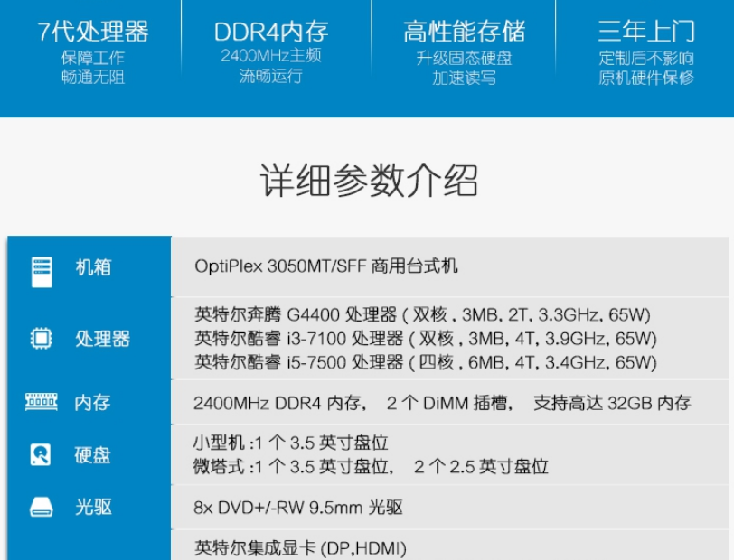Viewport: 734px width, 560px height.
Task: Click the 小型机 :1 个 3.5 英寸盘位 line
Action: [x=290, y=443]
